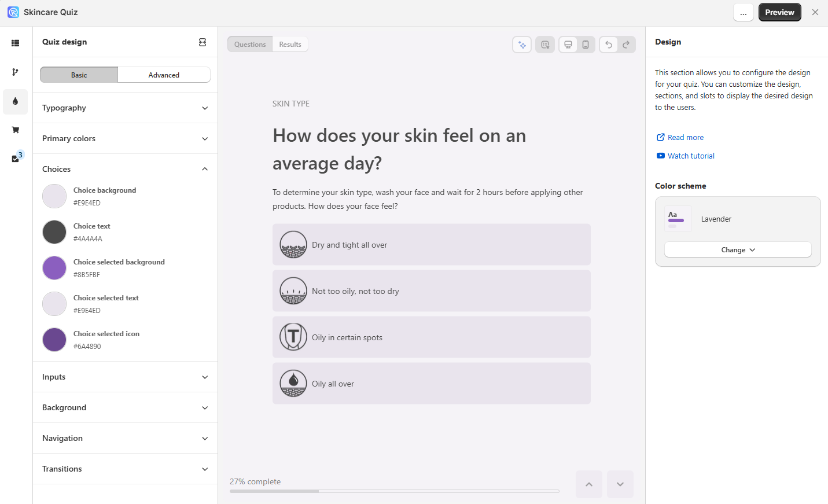Image resolution: width=828 pixels, height=504 pixels.
Task: Click the Choice selected background color swatch
Action: pyautogui.click(x=54, y=268)
